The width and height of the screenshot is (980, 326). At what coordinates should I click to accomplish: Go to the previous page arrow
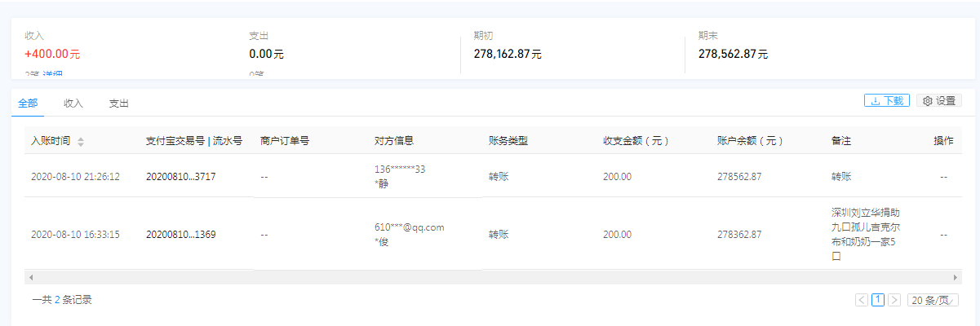pyautogui.click(x=862, y=300)
